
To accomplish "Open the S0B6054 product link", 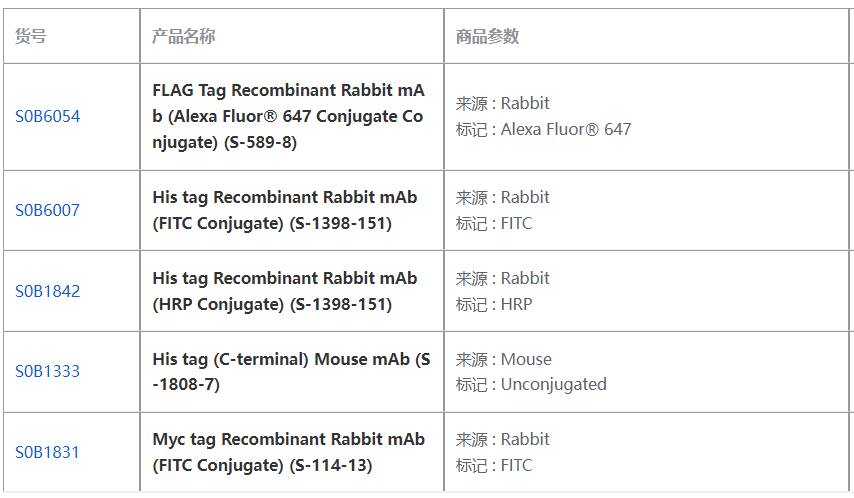I will pyautogui.click(x=47, y=116).
